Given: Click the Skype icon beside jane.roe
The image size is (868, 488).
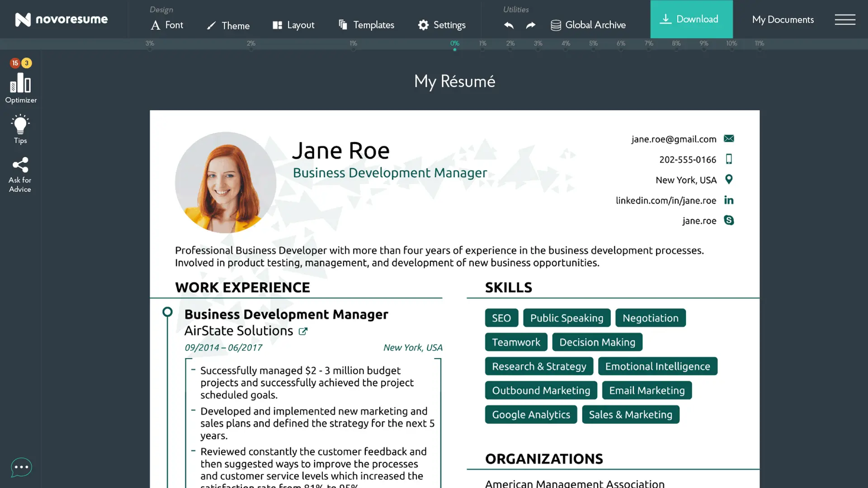Looking at the screenshot, I should click(729, 220).
